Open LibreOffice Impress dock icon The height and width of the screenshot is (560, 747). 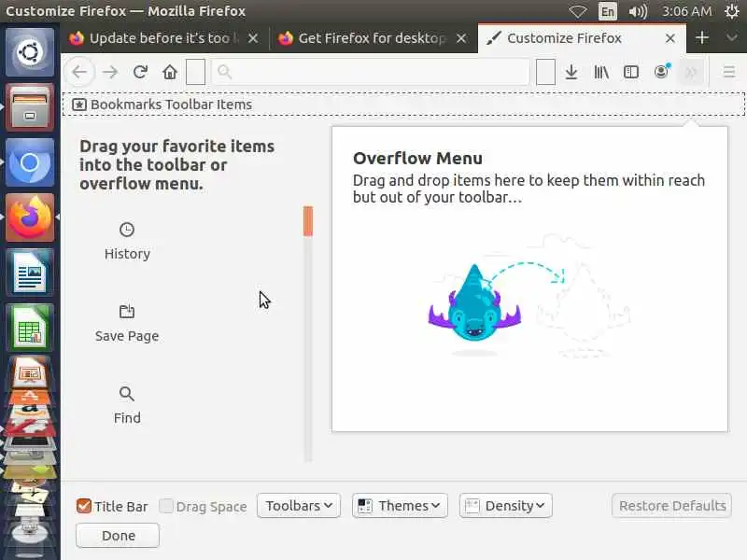point(30,372)
